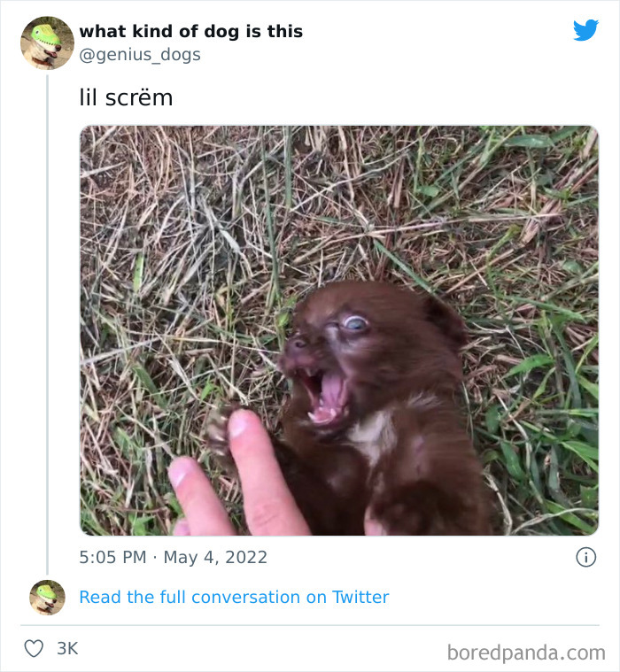This screenshot has height=672, width=620.
Task: Read the full conversation on Twitter
Action: coord(234,598)
